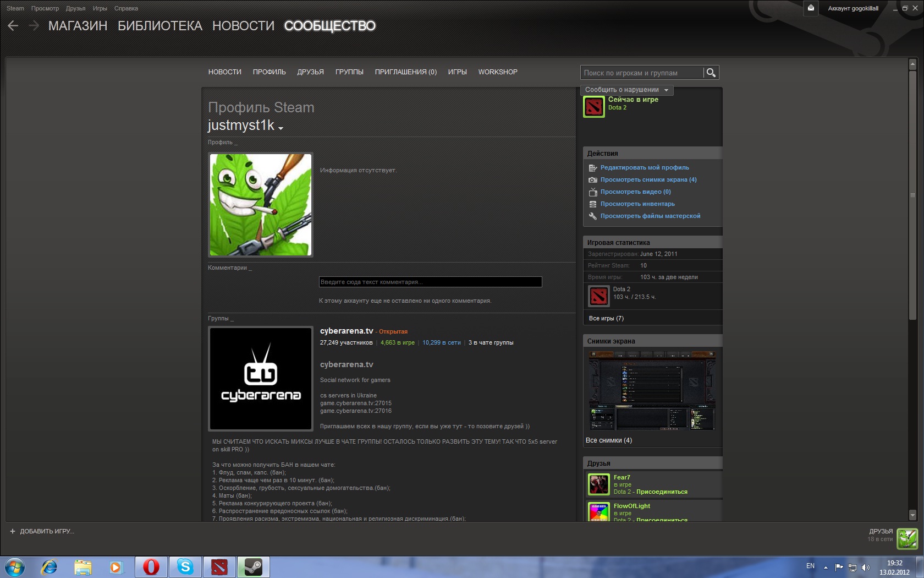Click Просмотреть видео (0) link

coord(636,192)
